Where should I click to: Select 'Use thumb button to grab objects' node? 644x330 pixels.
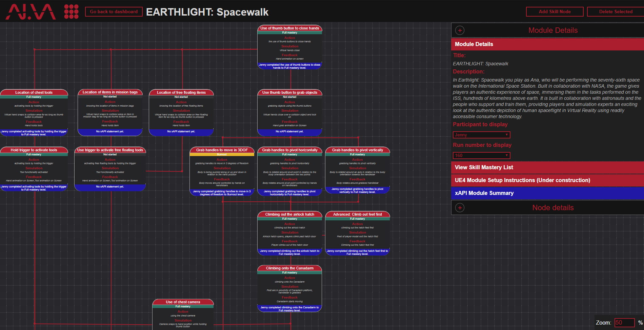tap(290, 113)
